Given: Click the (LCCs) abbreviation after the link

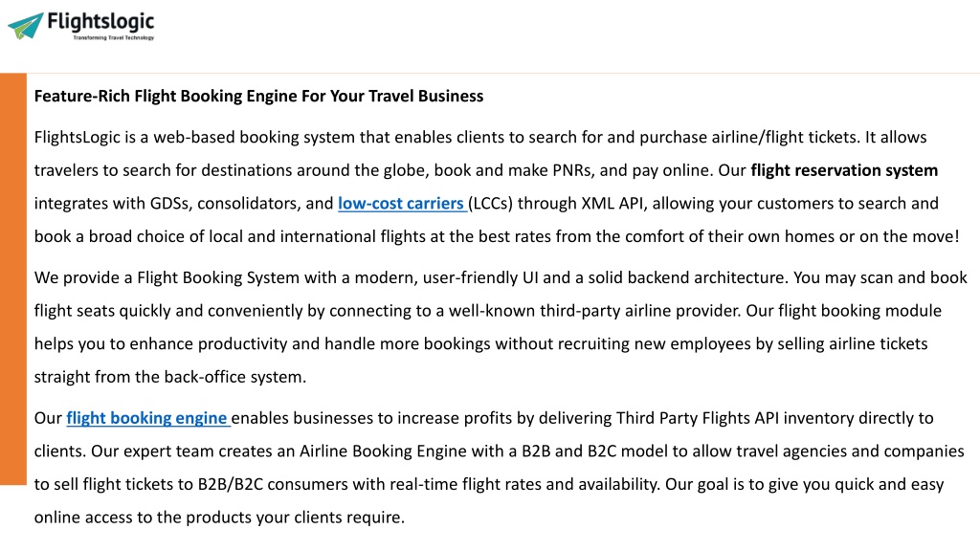Looking at the screenshot, I should 491,203.
